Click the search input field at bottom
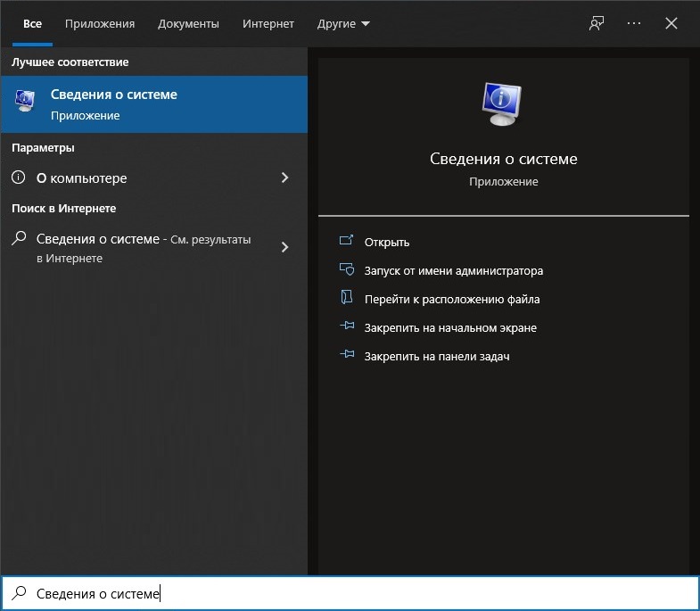 (357, 593)
